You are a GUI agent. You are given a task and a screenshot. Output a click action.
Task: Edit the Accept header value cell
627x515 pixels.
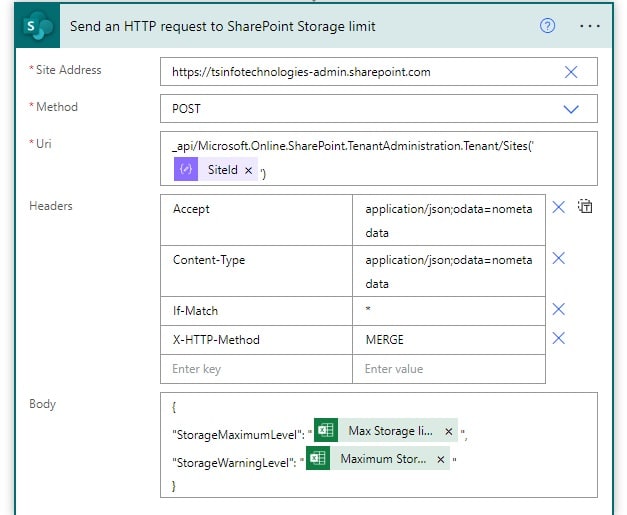(449, 220)
